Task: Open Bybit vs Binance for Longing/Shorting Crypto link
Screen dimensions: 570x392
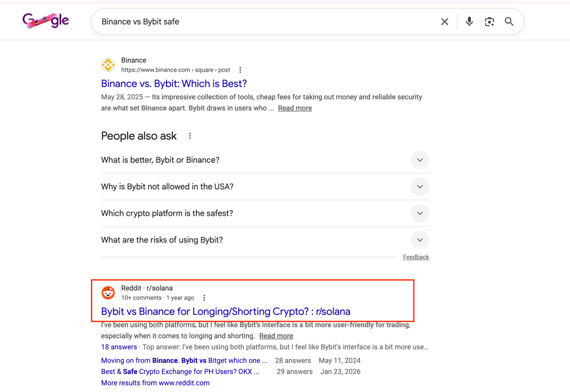Action: tap(226, 311)
